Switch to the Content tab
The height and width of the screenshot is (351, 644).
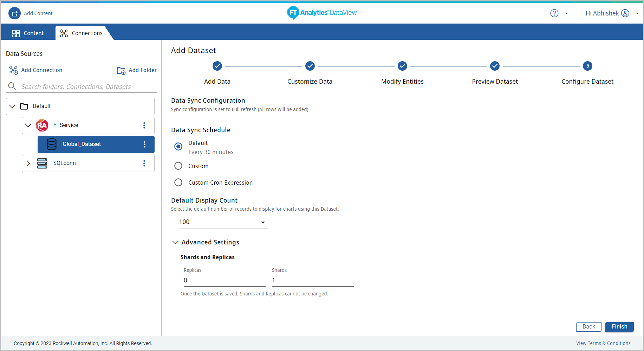[x=28, y=33]
